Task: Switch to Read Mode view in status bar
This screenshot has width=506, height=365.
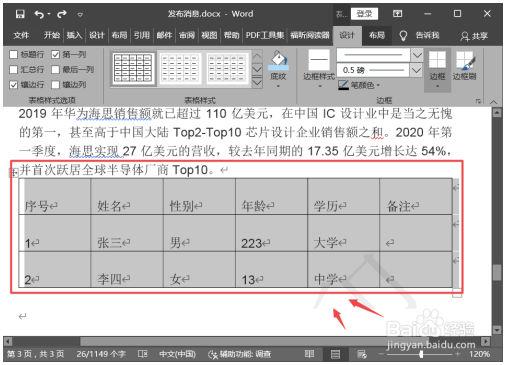Action: (x=309, y=354)
